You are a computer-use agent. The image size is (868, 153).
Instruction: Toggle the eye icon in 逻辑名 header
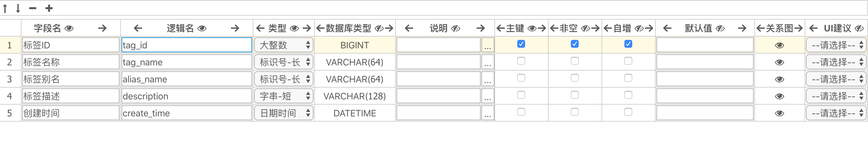tap(202, 28)
